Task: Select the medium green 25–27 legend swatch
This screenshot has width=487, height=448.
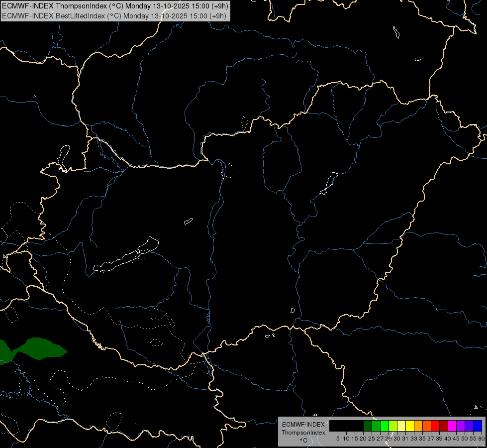Action: 376,426
